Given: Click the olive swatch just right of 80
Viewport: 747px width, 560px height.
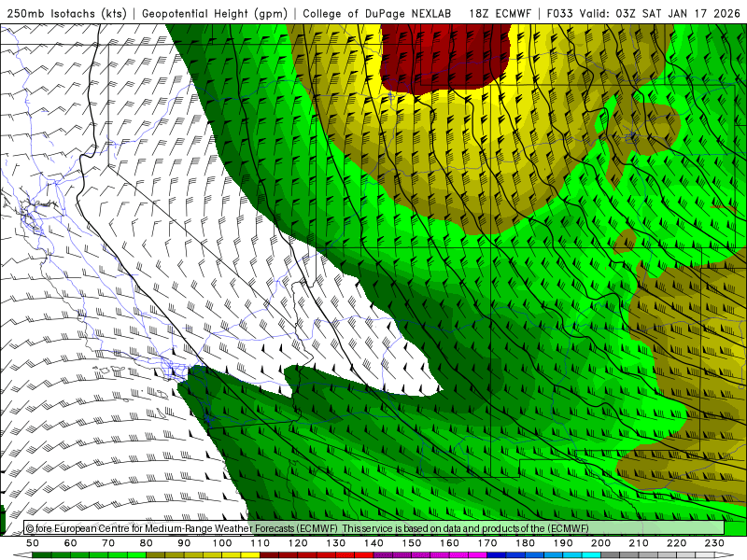Looking at the screenshot, I should tap(156, 555).
